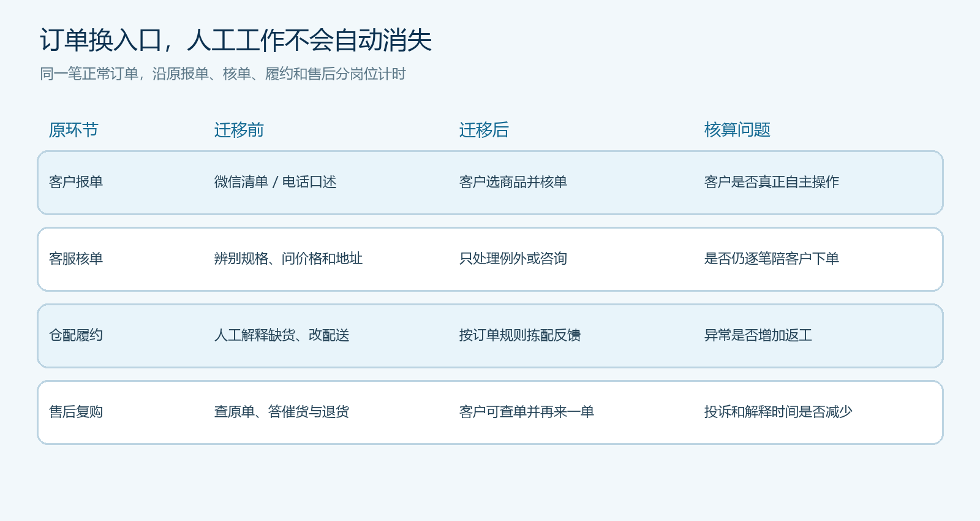
Task: Click the cell 是否仍逐笔陪客户下单
Action: click(x=772, y=259)
